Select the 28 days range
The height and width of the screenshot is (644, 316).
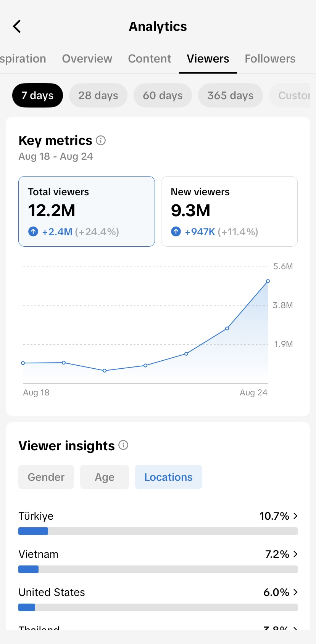point(98,95)
